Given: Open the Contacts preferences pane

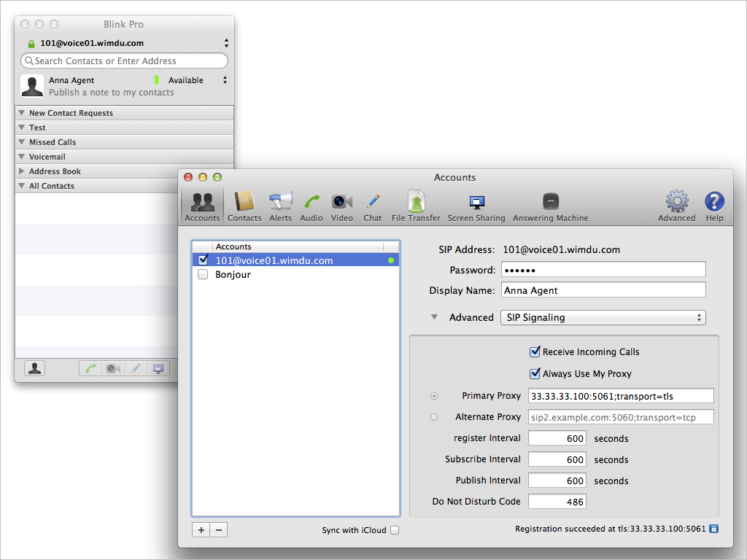Looking at the screenshot, I should pos(244,206).
